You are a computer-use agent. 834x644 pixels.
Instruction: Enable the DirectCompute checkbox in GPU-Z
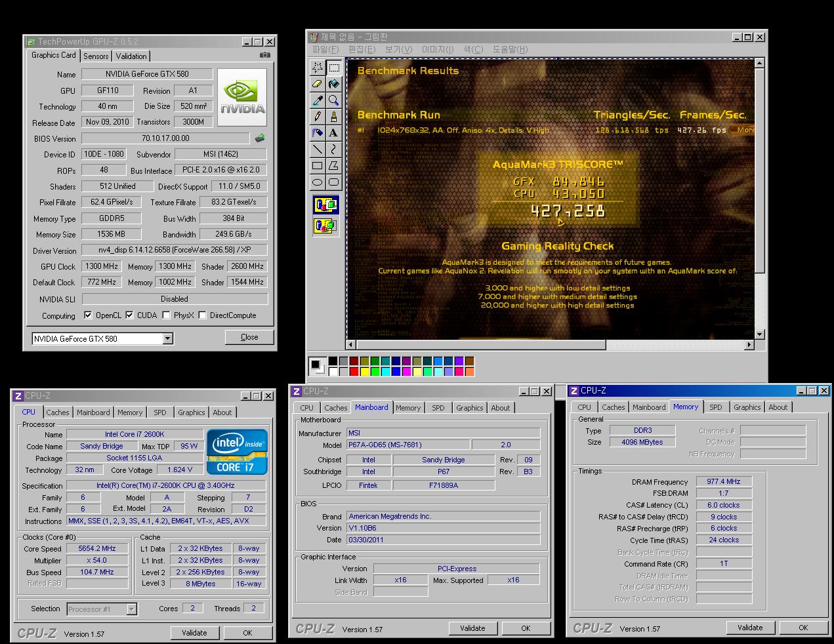tap(203, 315)
